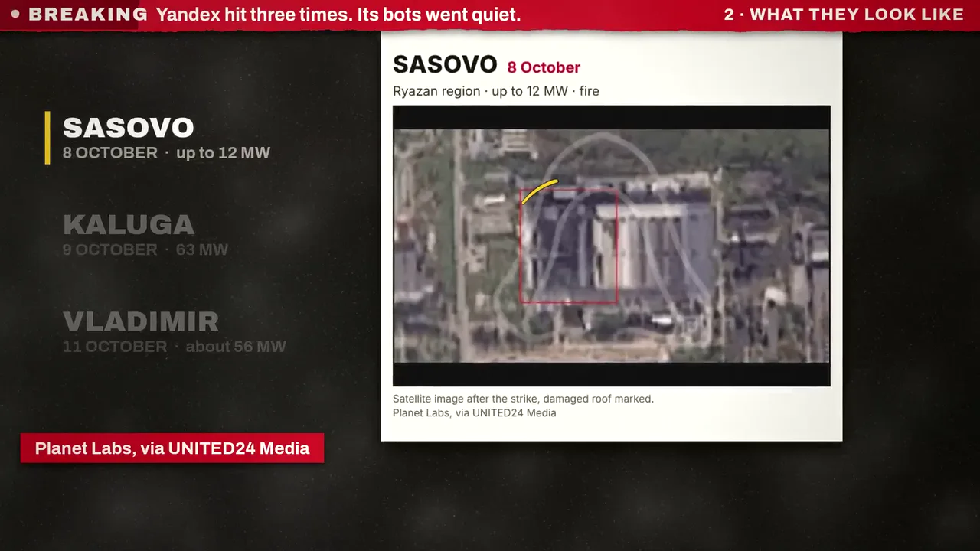This screenshot has width=980, height=551.
Task: Click the 'Yandex hit three times' headline
Action: click(338, 15)
